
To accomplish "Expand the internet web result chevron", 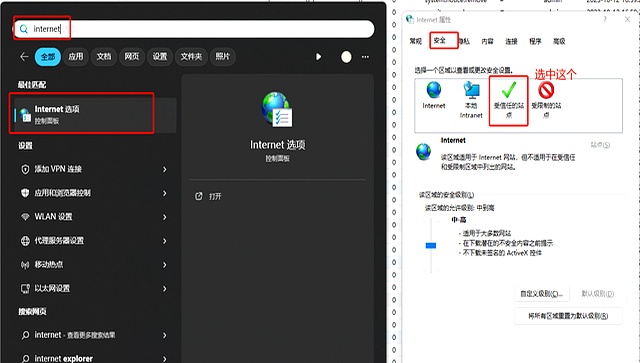I will click(164, 335).
